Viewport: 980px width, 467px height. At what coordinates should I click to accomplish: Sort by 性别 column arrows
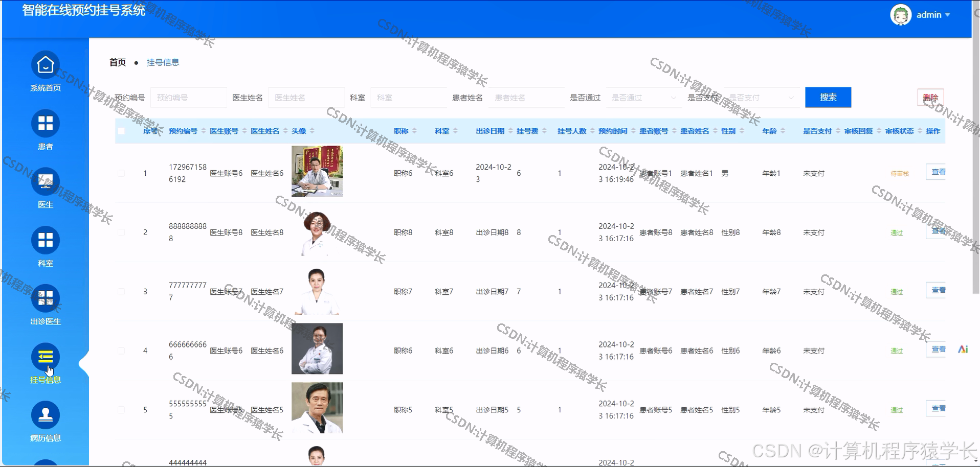(x=742, y=131)
